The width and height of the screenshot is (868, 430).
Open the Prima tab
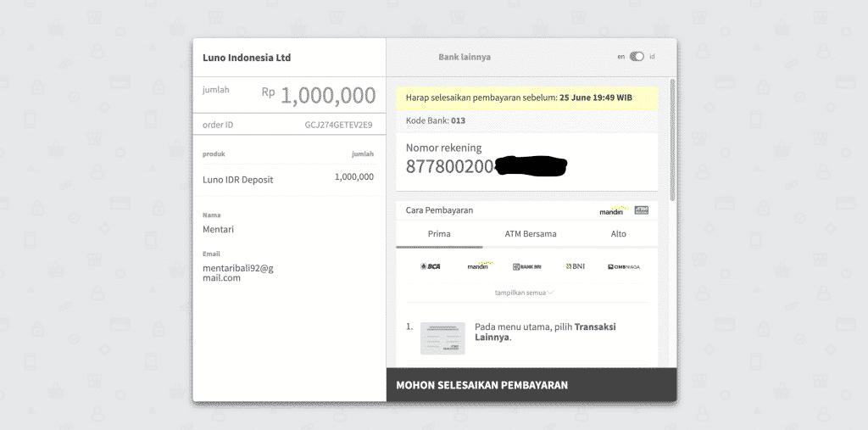coord(439,234)
